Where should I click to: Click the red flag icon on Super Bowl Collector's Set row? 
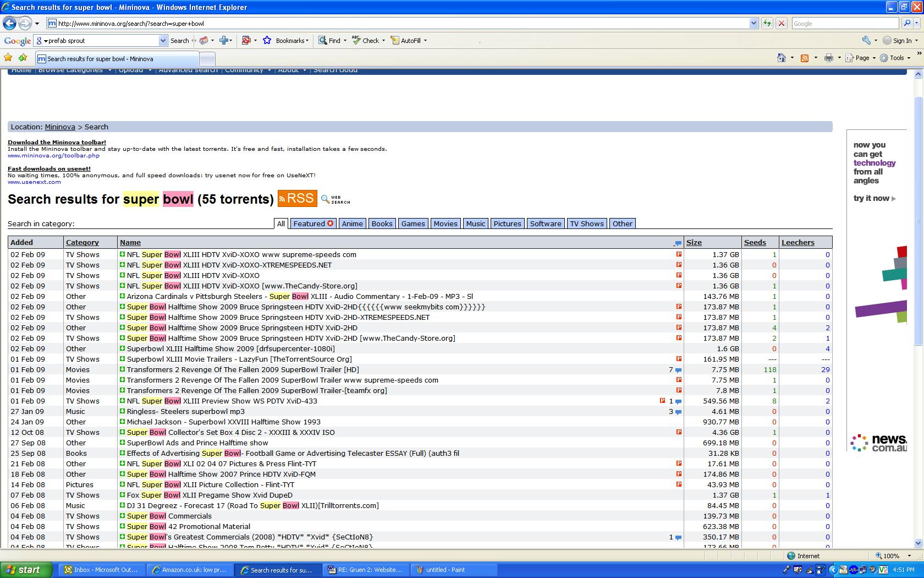[x=679, y=432]
